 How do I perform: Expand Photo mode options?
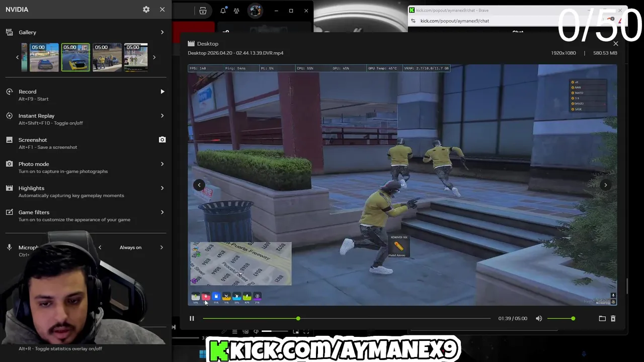tap(162, 164)
